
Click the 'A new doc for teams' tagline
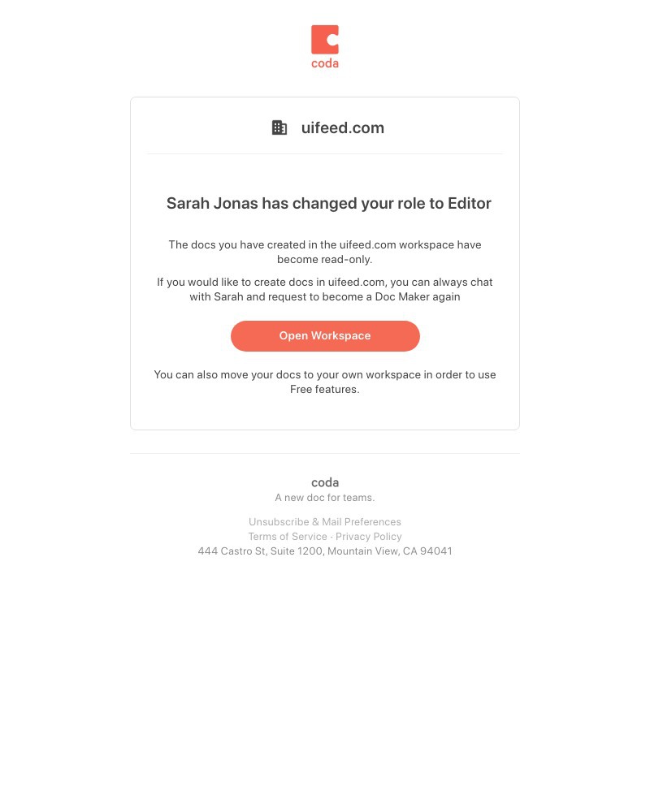pos(325,498)
